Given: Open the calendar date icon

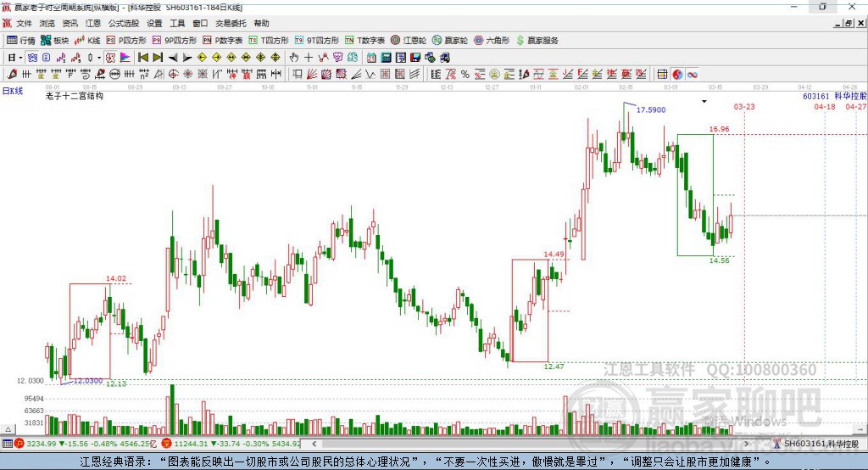Looking at the screenshot, I should 371,58.
